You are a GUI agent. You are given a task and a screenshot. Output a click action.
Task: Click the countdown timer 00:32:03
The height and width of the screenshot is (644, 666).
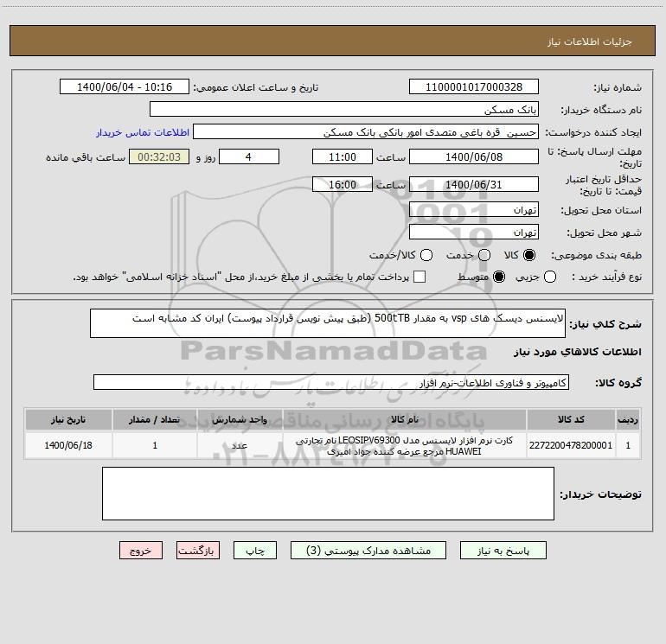pos(159,156)
